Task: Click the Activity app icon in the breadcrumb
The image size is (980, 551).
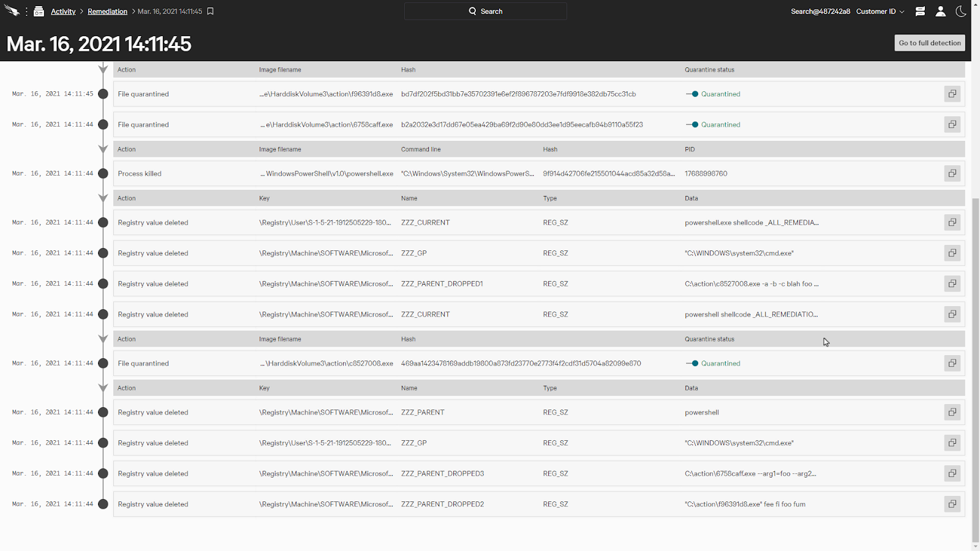Action: (39, 11)
